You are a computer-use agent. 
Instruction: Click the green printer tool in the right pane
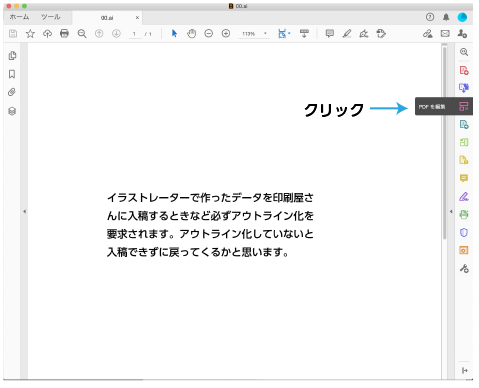[464, 215]
